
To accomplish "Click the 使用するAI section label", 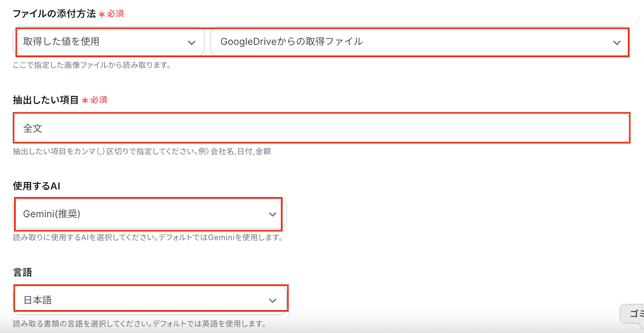I will (37, 186).
